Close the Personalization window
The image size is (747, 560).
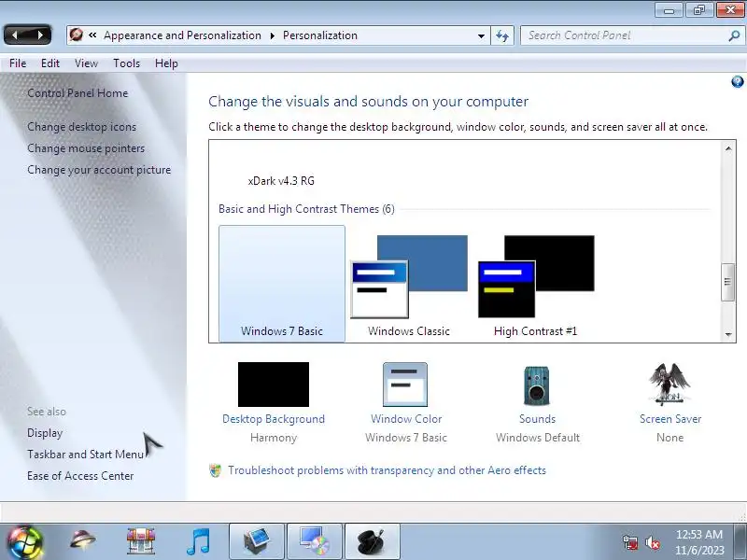tap(730, 10)
